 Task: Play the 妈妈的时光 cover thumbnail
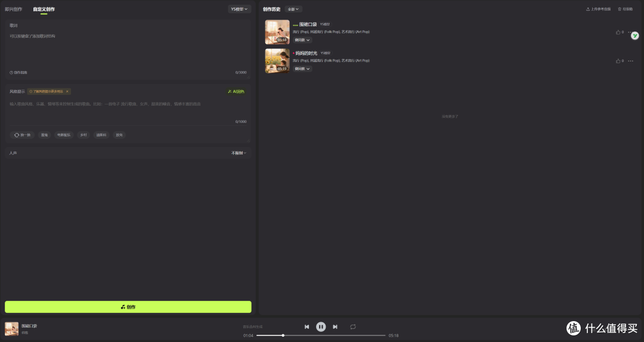(277, 61)
